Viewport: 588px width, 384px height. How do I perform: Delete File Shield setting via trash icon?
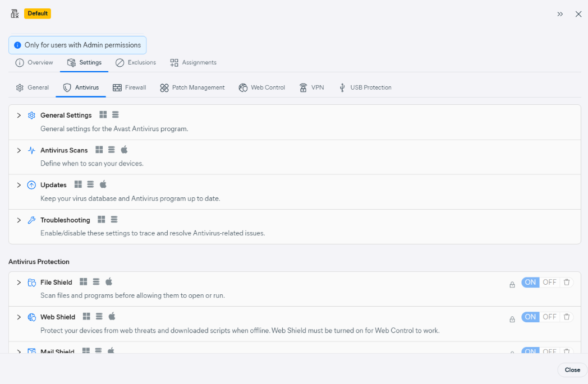pyautogui.click(x=567, y=283)
